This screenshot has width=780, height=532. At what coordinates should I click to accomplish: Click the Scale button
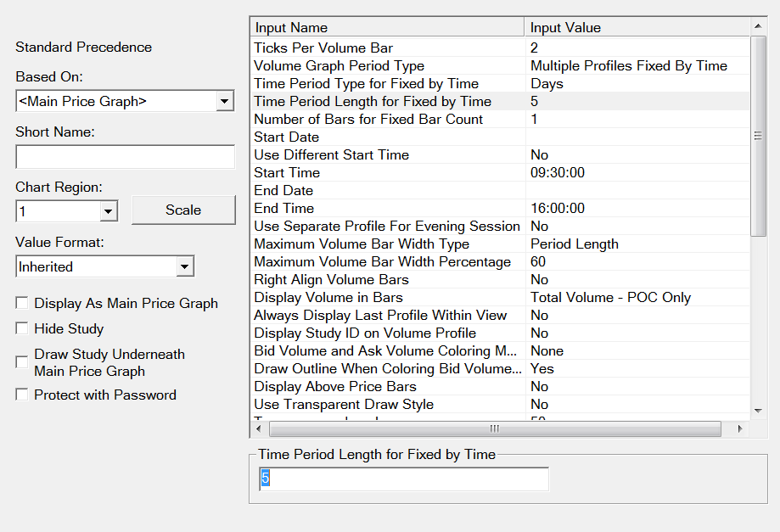click(183, 210)
